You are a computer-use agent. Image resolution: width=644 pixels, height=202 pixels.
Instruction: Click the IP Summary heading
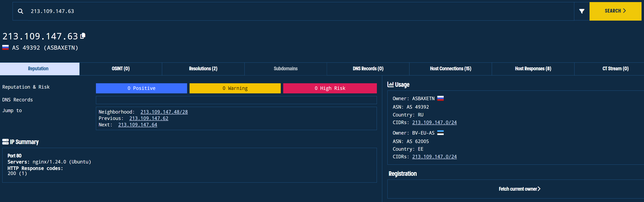(x=24, y=142)
